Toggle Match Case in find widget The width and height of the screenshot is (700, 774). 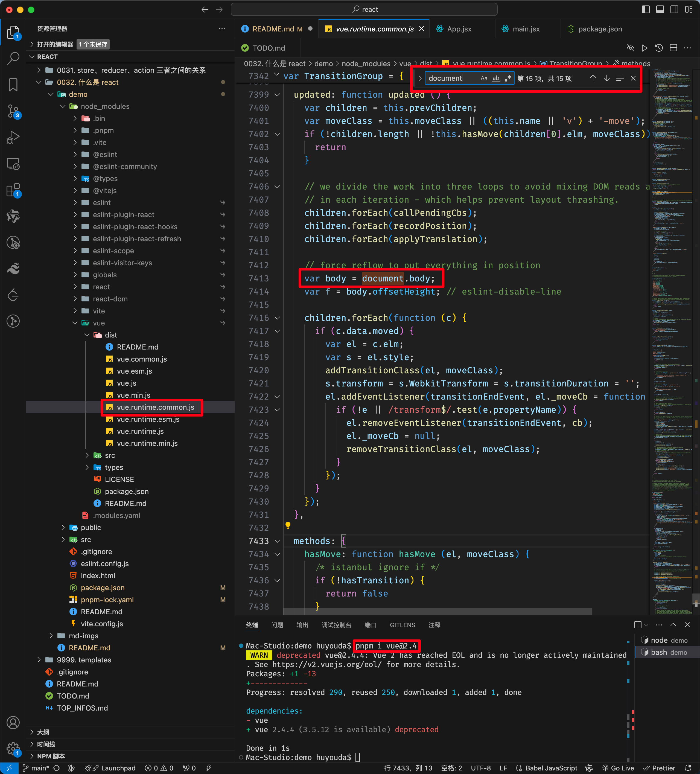[x=484, y=78]
